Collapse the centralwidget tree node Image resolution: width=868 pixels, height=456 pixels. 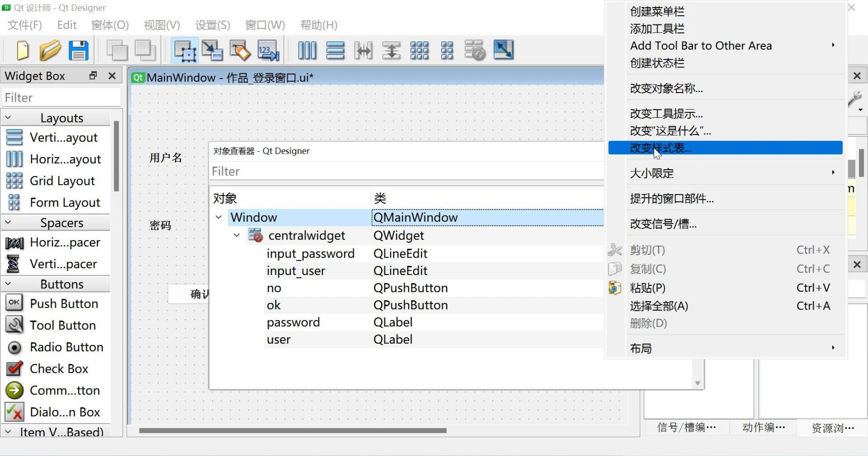tap(237, 236)
